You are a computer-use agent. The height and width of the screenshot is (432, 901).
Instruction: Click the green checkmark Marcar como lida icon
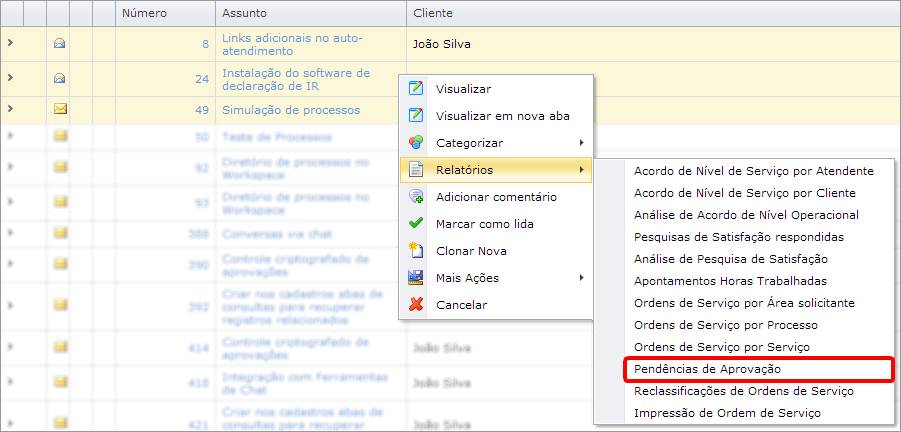click(416, 224)
